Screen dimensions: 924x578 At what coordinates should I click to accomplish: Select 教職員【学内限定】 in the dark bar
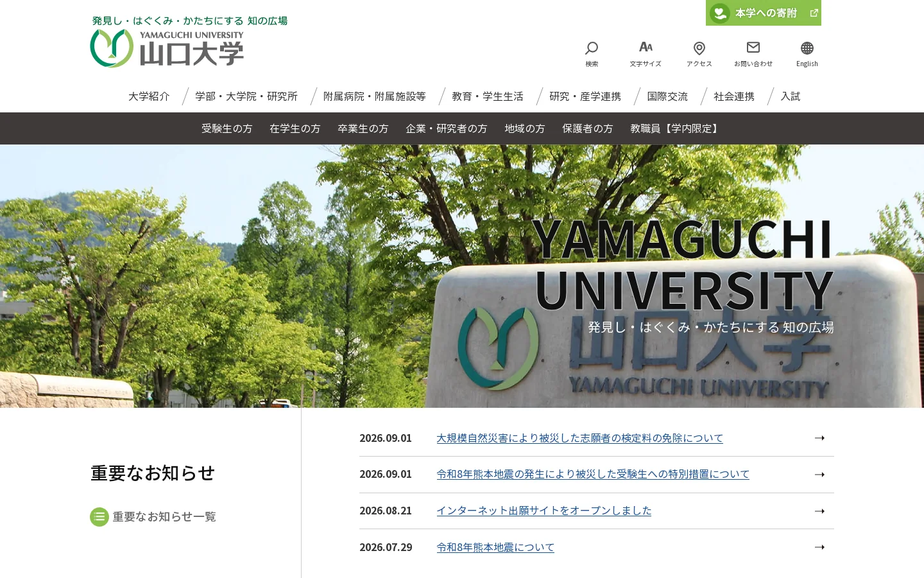(x=676, y=128)
